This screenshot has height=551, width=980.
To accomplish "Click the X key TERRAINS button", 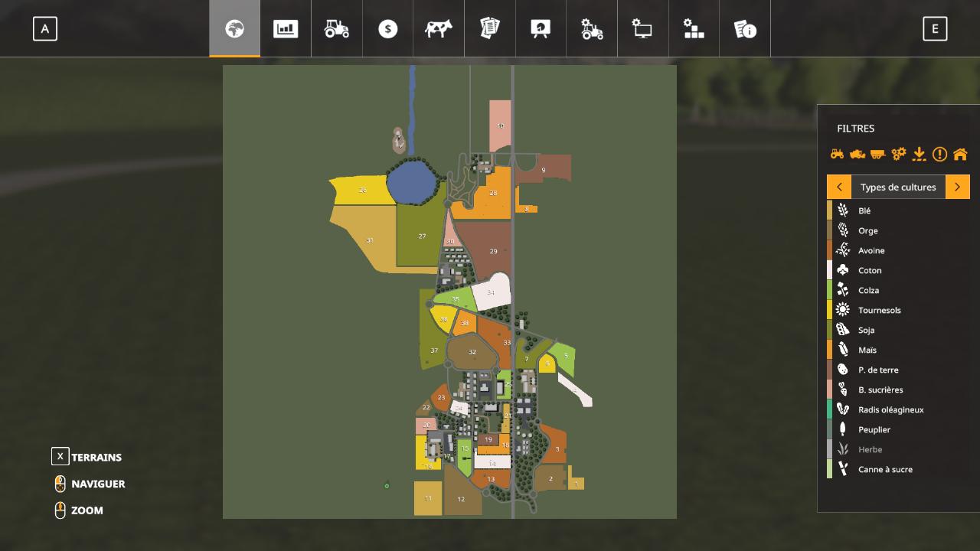I will pos(60,457).
